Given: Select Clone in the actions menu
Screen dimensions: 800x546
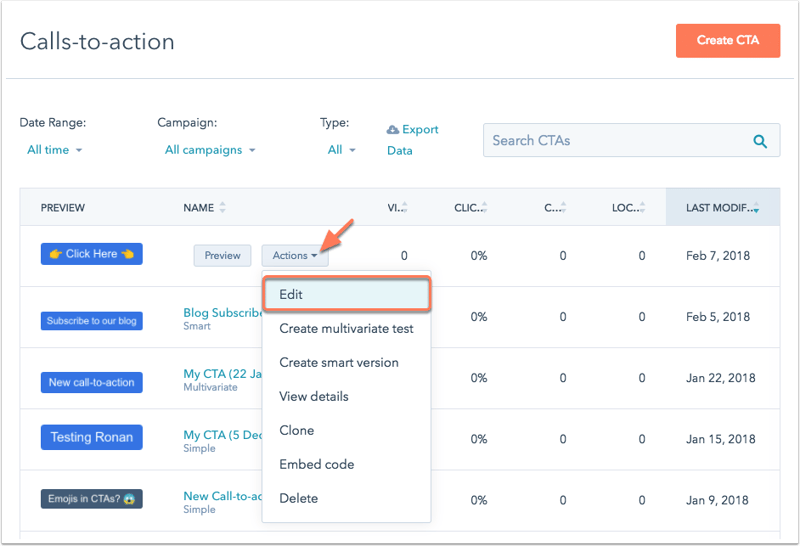Looking at the screenshot, I should [296, 430].
